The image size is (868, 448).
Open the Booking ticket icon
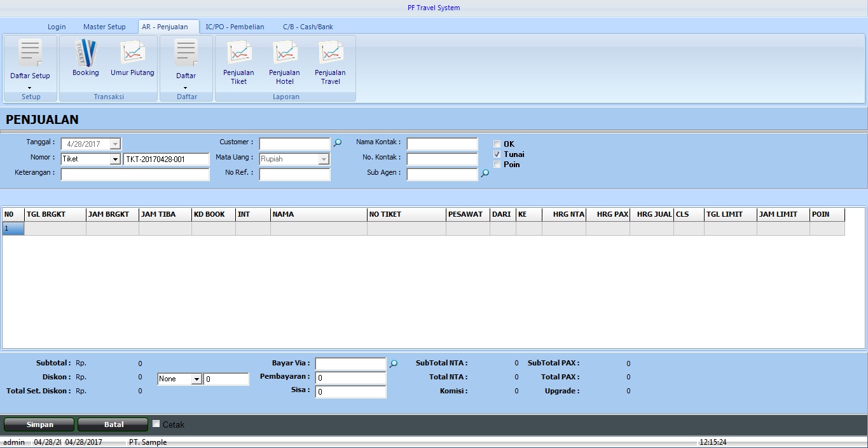pos(85,57)
